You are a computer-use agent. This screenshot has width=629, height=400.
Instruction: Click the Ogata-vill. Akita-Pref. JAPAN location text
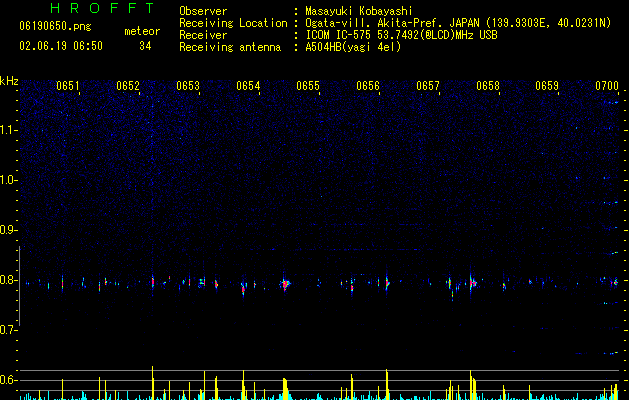tap(458, 23)
